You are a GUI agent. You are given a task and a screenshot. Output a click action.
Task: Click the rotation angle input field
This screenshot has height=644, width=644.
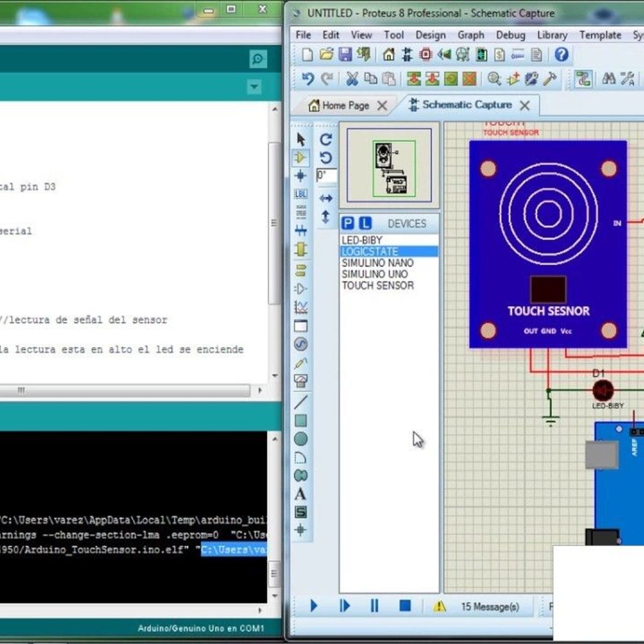pyautogui.click(x=326, y=175)
